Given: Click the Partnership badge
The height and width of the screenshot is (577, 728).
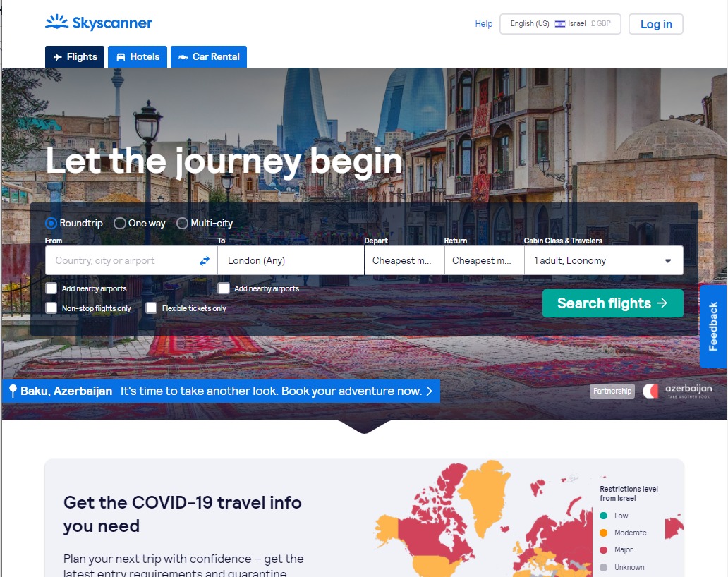Looking at the screenshot, I should click(x=612, y=391).
